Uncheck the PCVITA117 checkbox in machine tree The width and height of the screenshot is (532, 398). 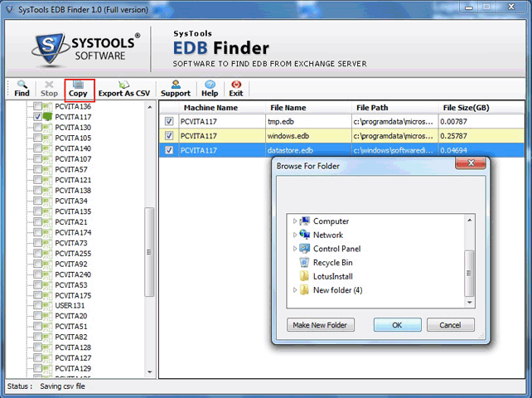coord(37,117)
